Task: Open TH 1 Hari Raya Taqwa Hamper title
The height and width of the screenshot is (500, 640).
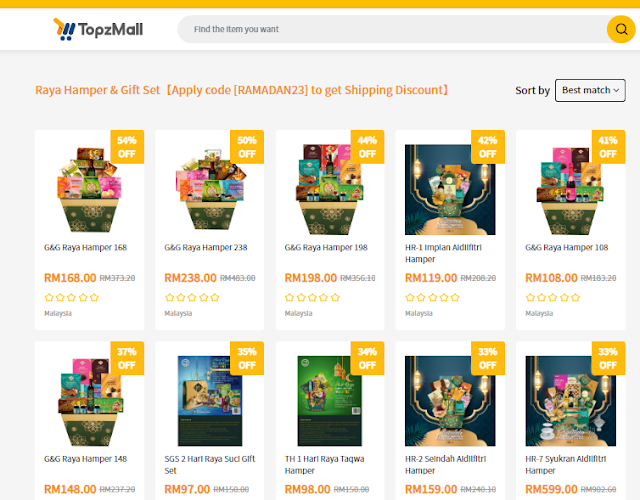Action: click(324, 464)
